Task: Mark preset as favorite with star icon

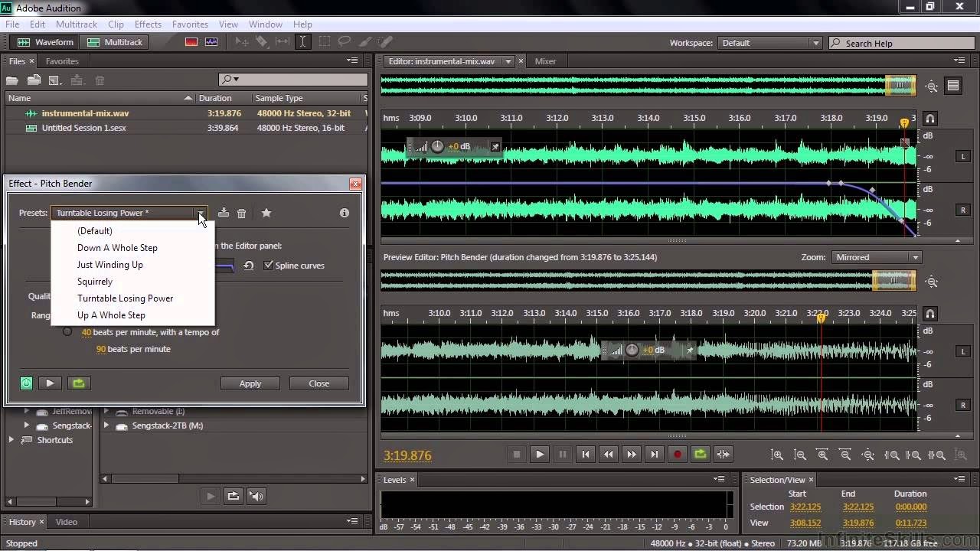Action: (266, 213)
